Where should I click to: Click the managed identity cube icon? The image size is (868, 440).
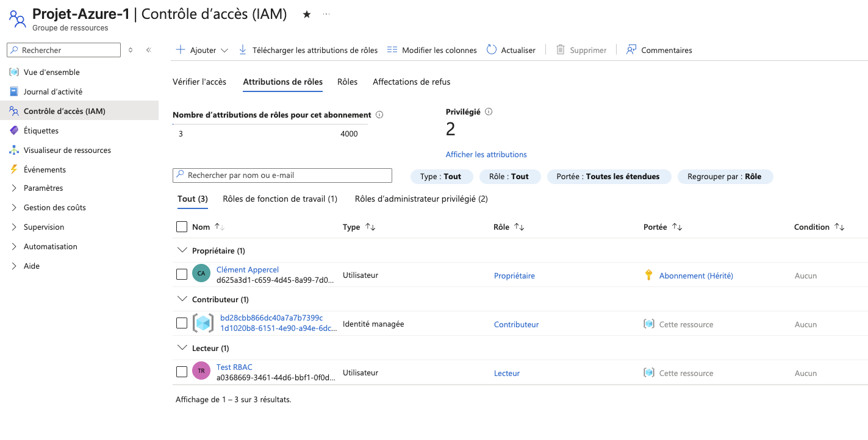click(x=203, y=323)
